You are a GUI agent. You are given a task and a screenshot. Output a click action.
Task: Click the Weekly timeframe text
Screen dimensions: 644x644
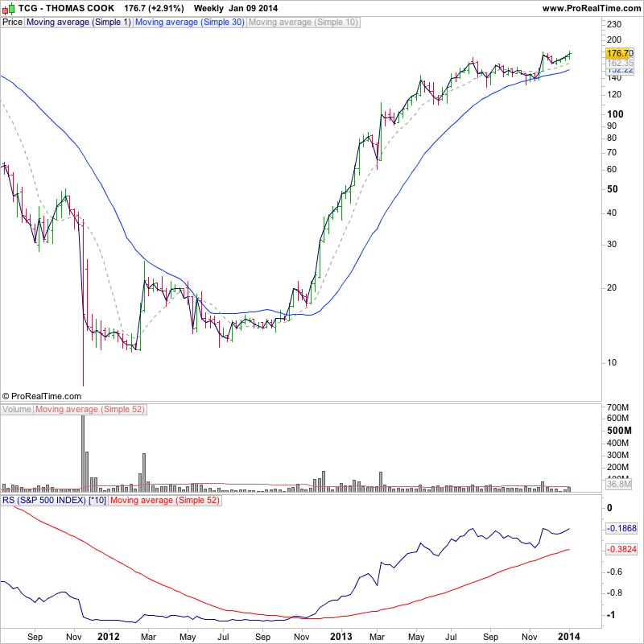208,8
